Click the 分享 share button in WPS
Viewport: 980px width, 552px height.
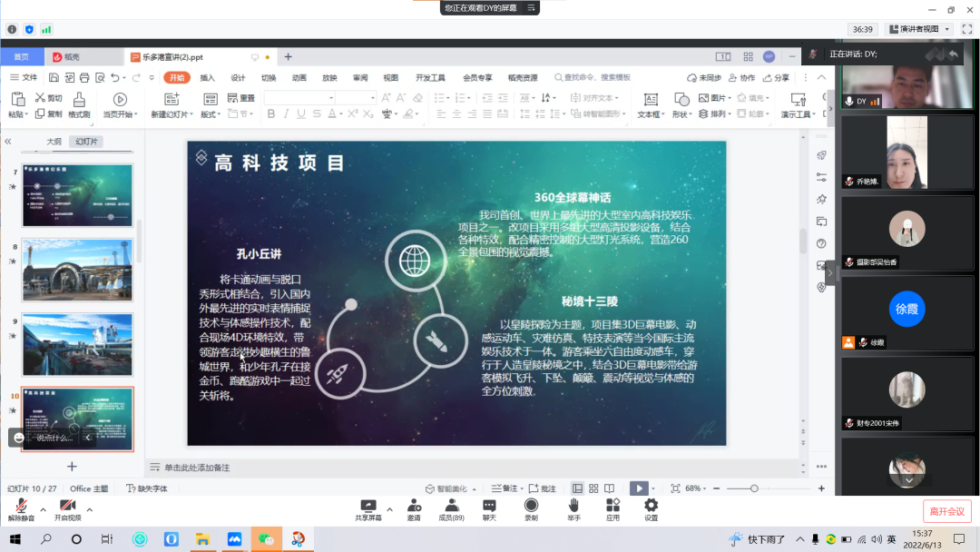coord(776,78)
